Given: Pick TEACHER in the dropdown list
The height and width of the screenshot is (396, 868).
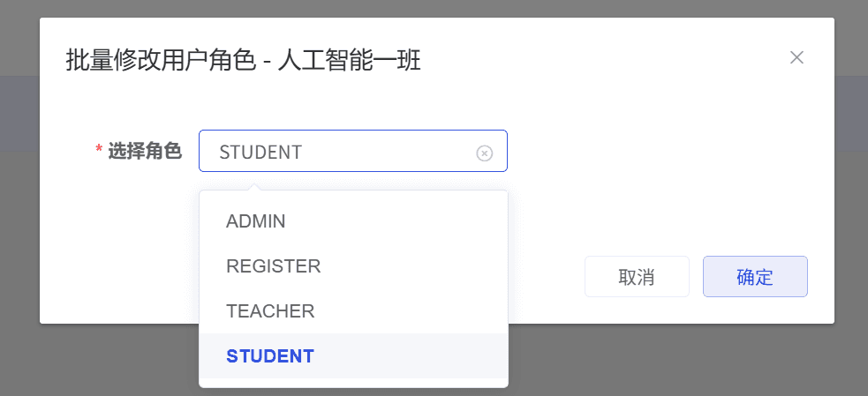Looking at the screenshot, I should tap(270, 311).
